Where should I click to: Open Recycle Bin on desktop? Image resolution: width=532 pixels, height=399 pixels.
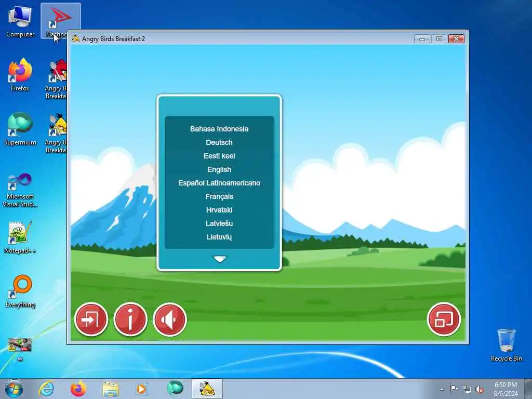[x=506, y=345]
